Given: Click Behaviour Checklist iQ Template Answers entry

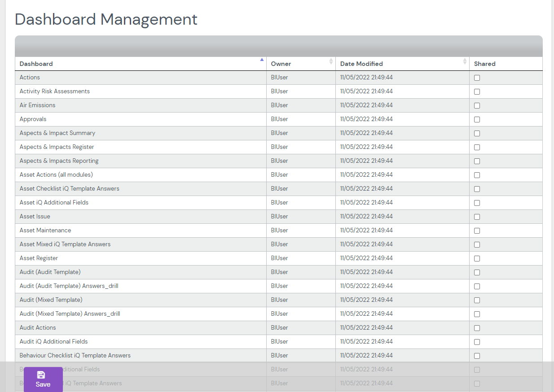Looking at the screenshot, I should coord(75,355).
